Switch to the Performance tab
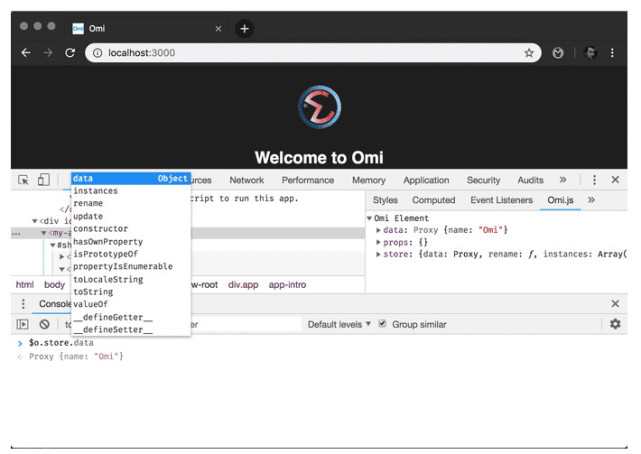Viewport: 641px width, 454px height. click(x=308, y=180)
